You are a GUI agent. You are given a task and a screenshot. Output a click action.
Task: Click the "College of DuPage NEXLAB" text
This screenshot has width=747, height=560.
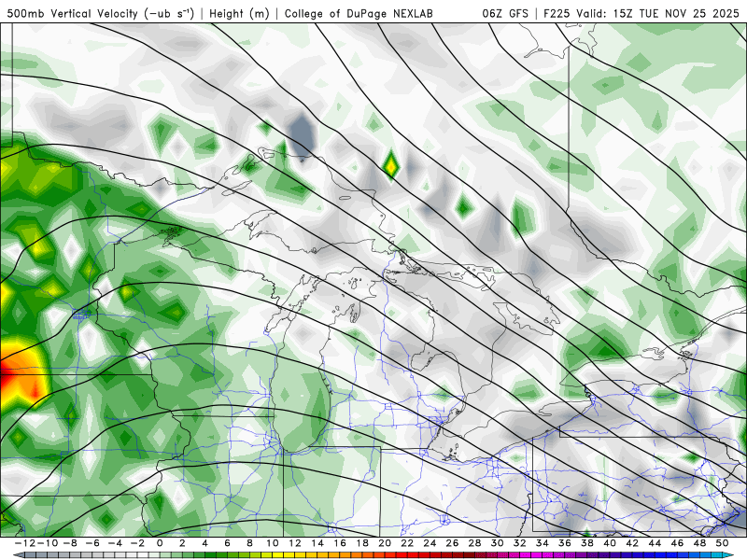359,14
